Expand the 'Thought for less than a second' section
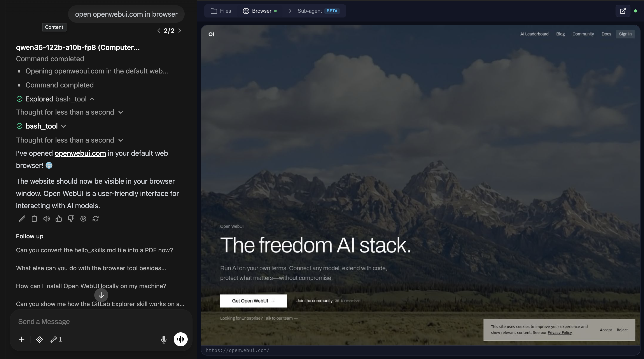The height and width of the screenshot is (359, 644). 121,112
